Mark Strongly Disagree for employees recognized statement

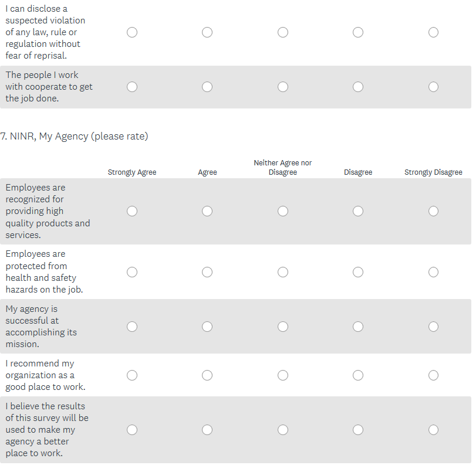[433, 211]
